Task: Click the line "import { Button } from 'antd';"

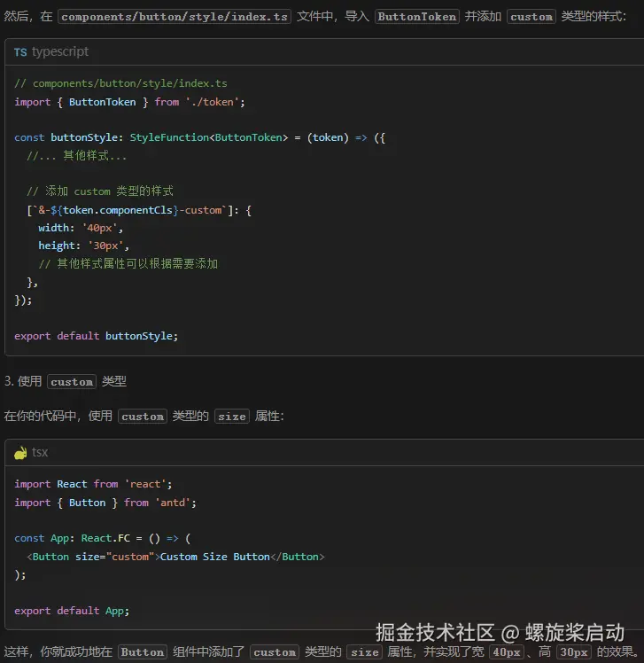Action: (105, 503)
